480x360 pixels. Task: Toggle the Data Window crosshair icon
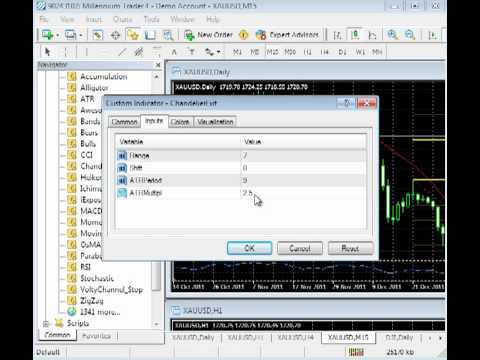click(x=115, y=35)
